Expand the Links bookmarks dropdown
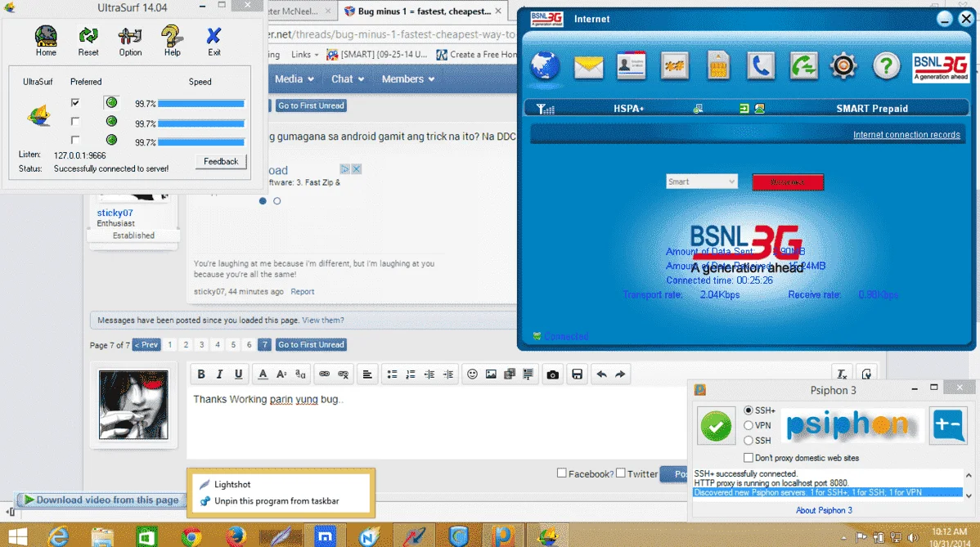This screenshot has height=547, width=980. click(x=305, y=54)
